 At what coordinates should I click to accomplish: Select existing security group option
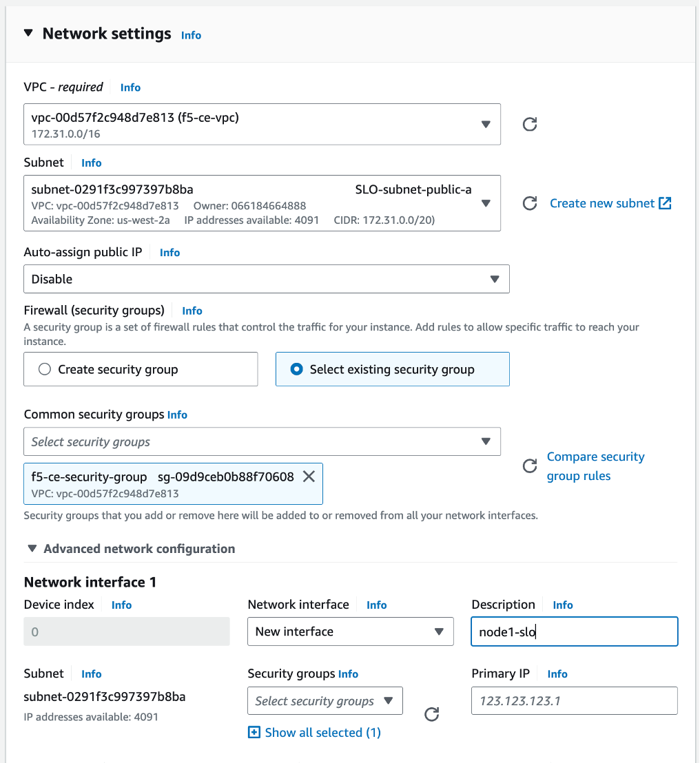(x=296, y=369)
